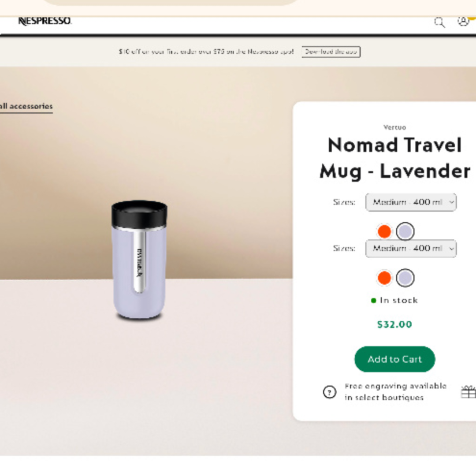Click the Nespresso logo
The height and width of the screenshot is (476, 476).
pyautogui.click(x=45, y=21)
